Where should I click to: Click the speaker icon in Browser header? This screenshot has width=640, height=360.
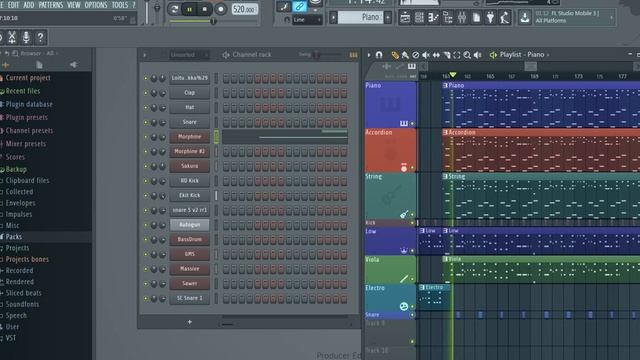click(x=73, y=64)
